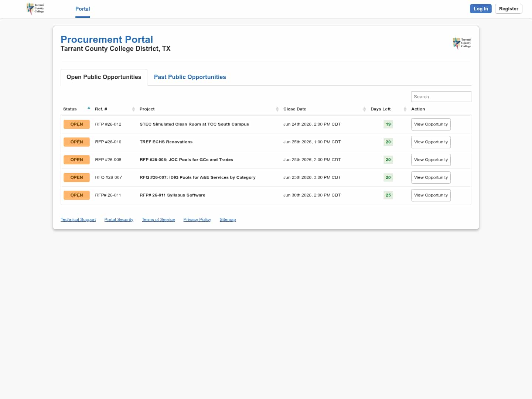
Task: Click project title RFP #26-008: JOC Pools
Action: click(x=187, y=160)
